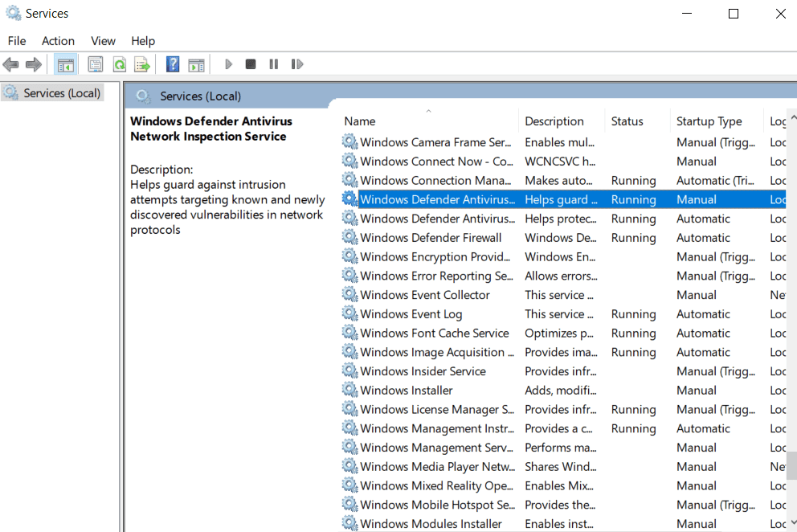Click scroll up arrow of services list
The image size is (797, 532).
pyautogui.click(x=792, y=117)
